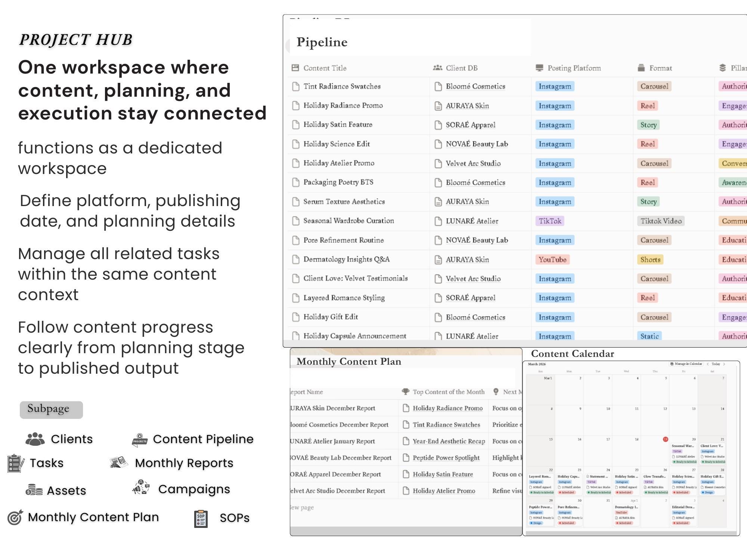
Task: Click the Posting Platform monitor header icon
Action: (539, 68)
